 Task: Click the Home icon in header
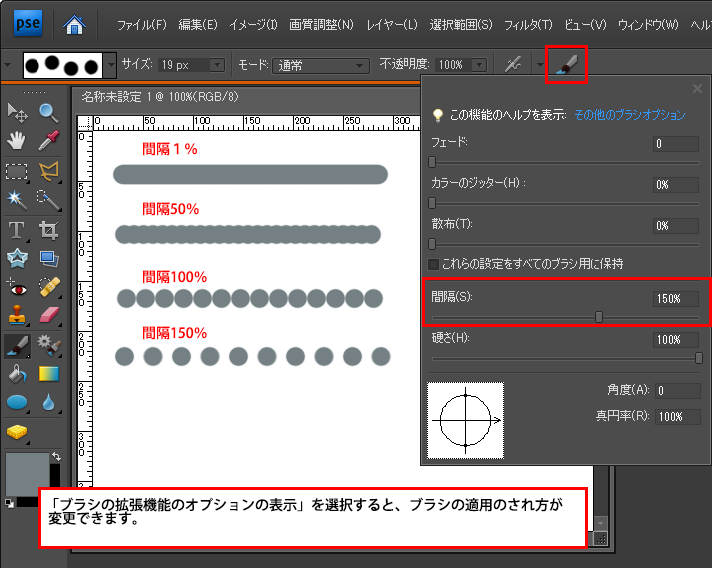click(74, 24)
